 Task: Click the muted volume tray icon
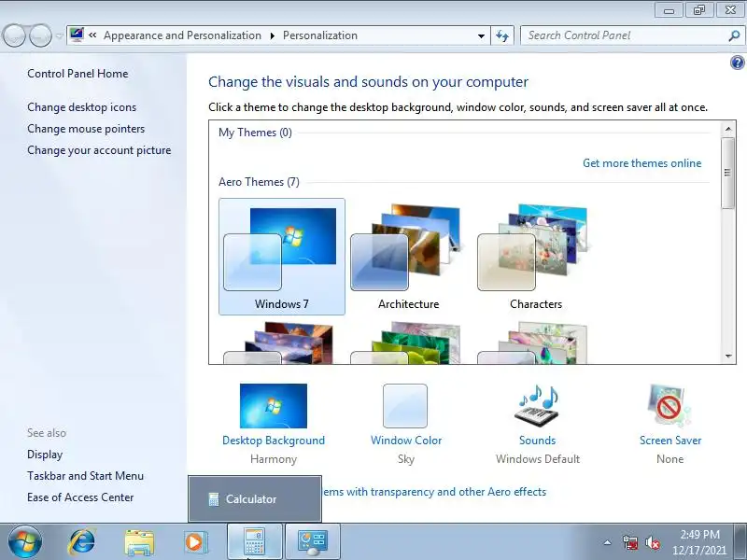click(x=652, y=542)
